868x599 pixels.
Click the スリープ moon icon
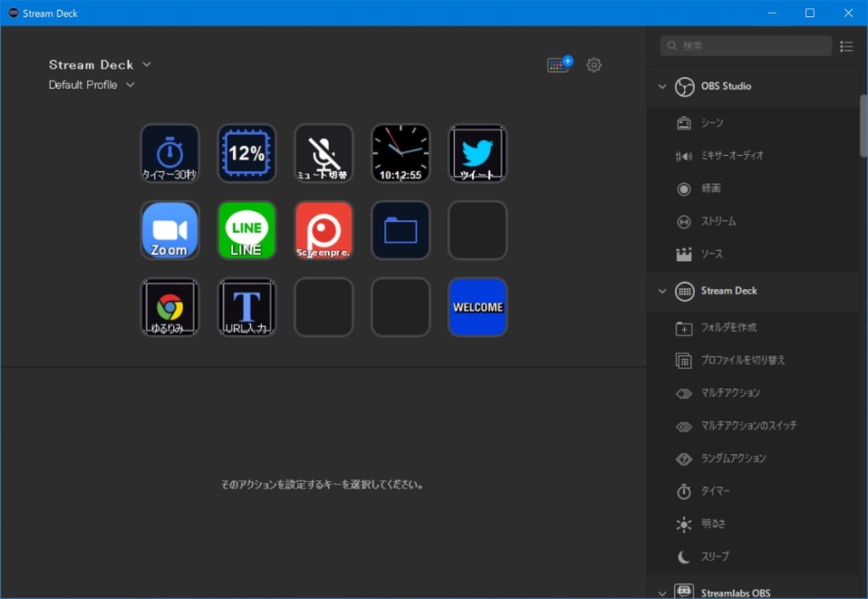click(x=684, y=557)
